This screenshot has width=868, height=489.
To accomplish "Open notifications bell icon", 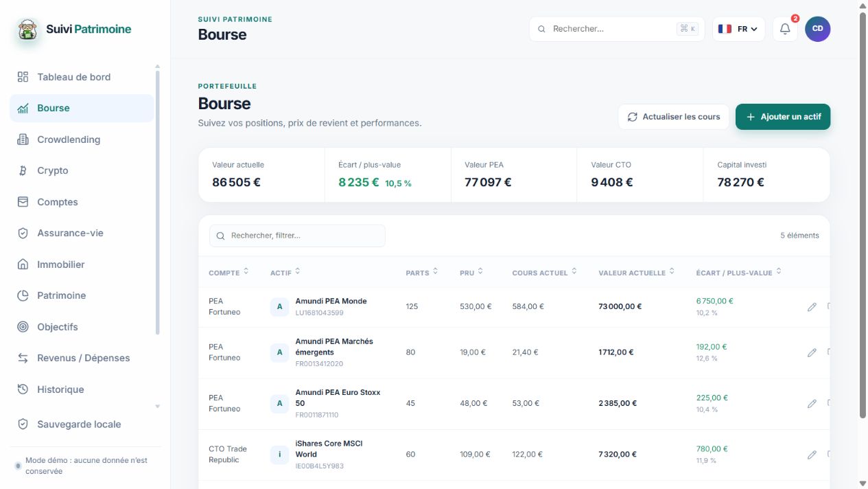I will 786,29.
